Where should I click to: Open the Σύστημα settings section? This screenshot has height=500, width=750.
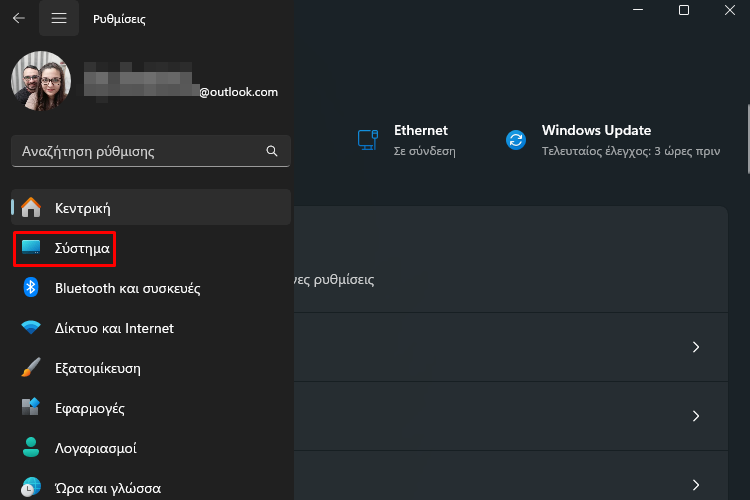tap(151, 248)
